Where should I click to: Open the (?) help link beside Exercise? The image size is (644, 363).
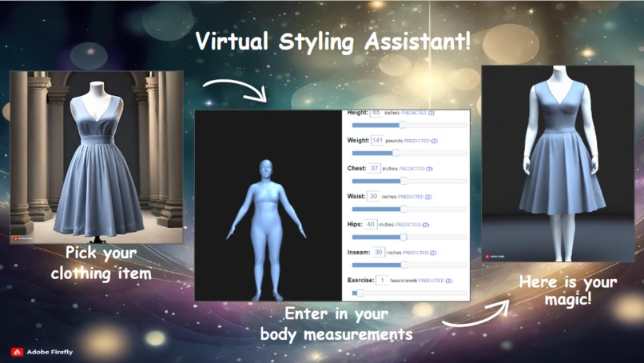tap(449, 281)
